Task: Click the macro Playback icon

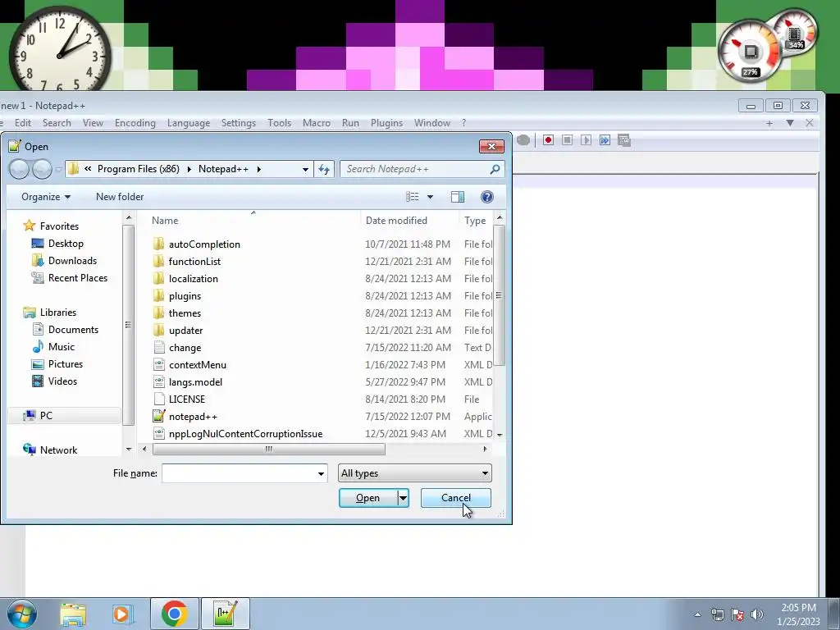Action: click(x=586, y=140)
